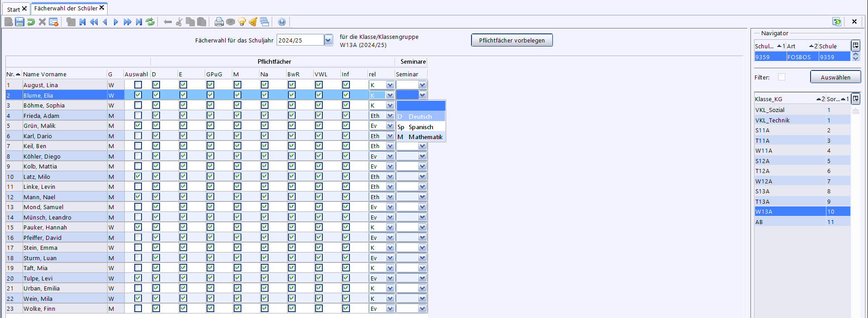
Task: Click the green refresh arrows icon
Action: point(150,22)
